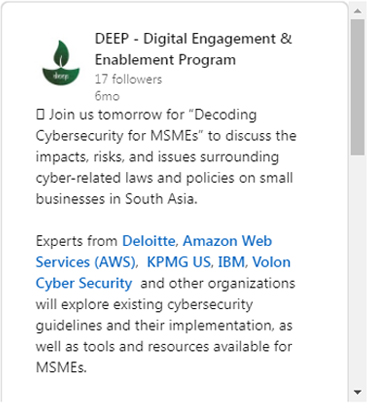Click the green DEEP lamp logo
Viewport: 368px width, 411px height.
click(61, 63)
